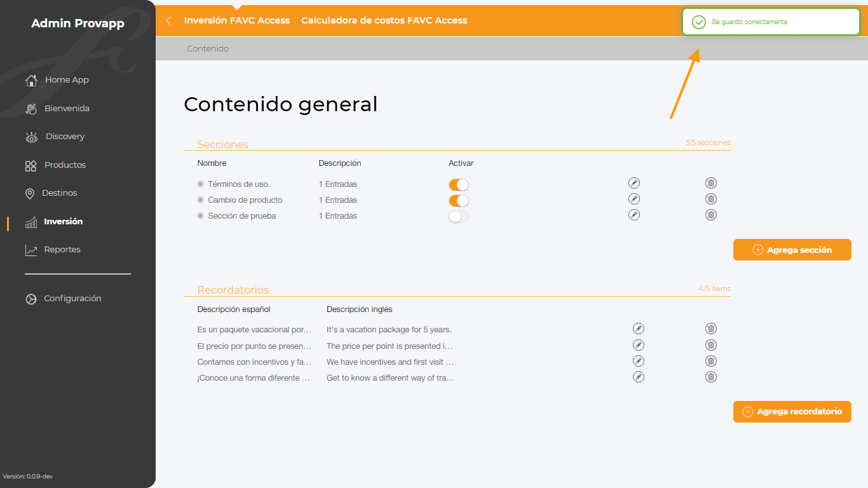The image size is (868, 488).
Task: Click the Agrega recordatorio button
Action: [x=792, y=412]
